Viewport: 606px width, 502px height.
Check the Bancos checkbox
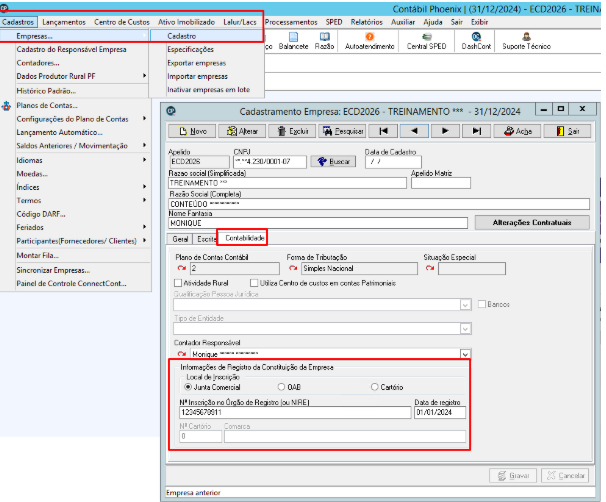tap(482, 304)
